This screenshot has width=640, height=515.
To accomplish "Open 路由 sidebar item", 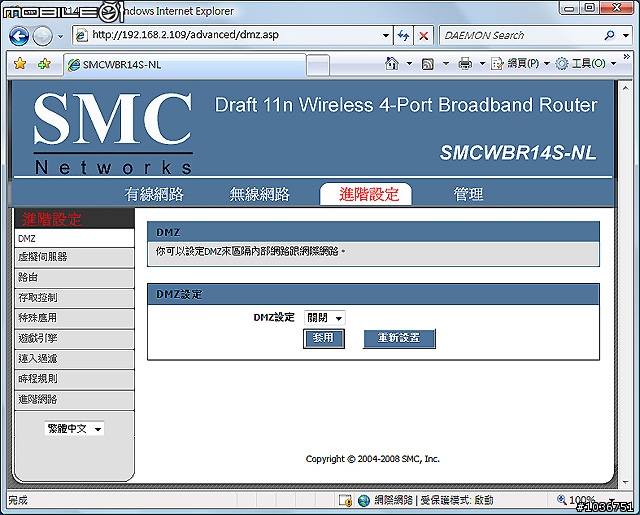I will tap(74, 277).
